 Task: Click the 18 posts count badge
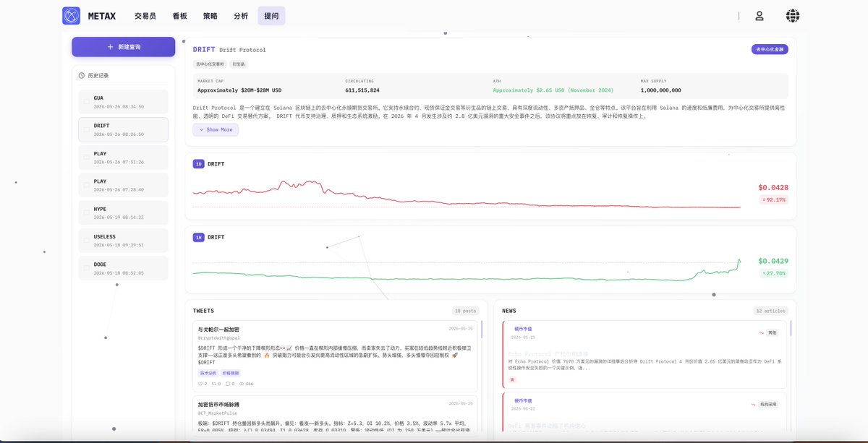pyautogui.click(x=465, y=311)
